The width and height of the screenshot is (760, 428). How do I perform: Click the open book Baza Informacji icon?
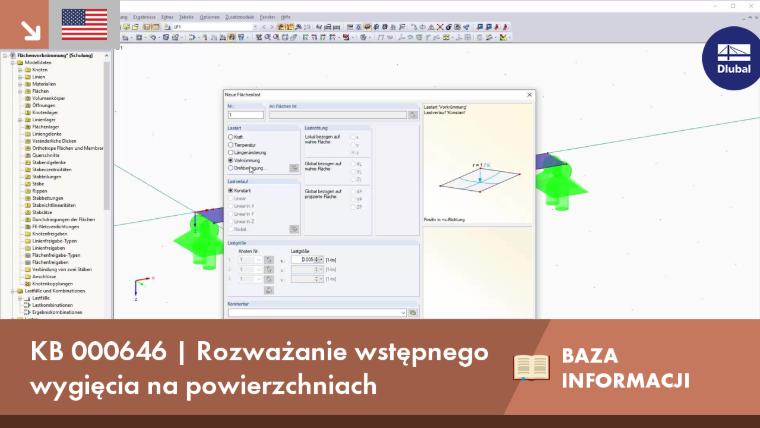[x=531, y=367]
